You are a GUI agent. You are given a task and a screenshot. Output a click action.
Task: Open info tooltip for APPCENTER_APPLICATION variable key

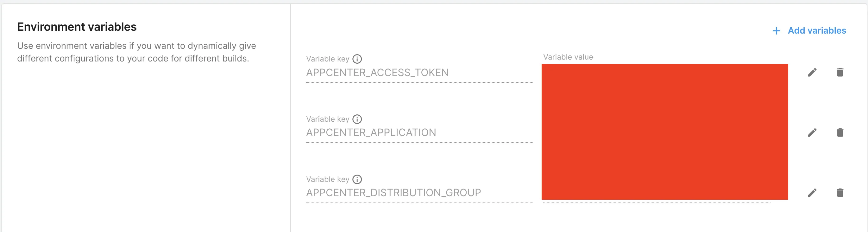point(357,119)
